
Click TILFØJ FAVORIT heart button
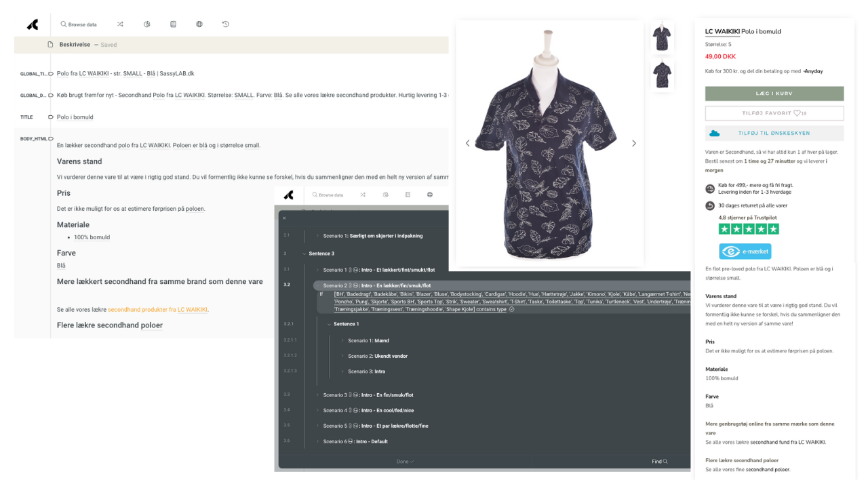pos(774,113)
